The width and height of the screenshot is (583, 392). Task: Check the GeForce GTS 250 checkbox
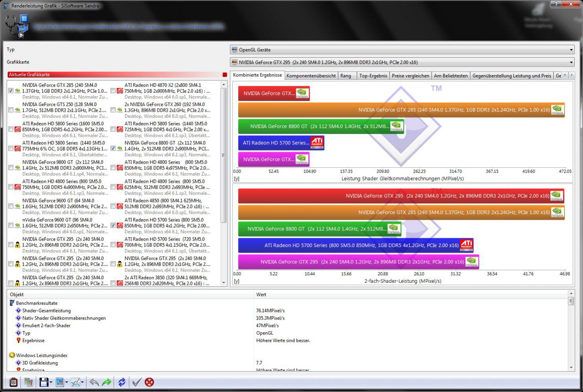(x=11, y=110)
